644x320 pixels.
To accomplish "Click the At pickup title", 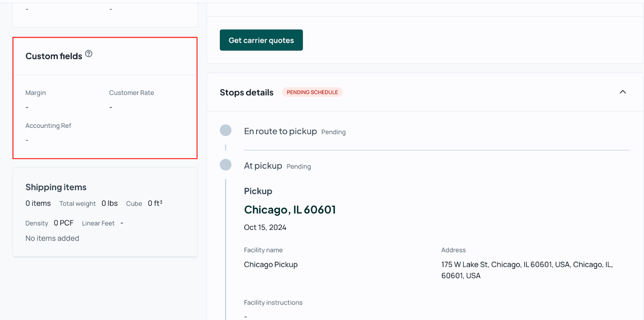I will click(263, 166).
